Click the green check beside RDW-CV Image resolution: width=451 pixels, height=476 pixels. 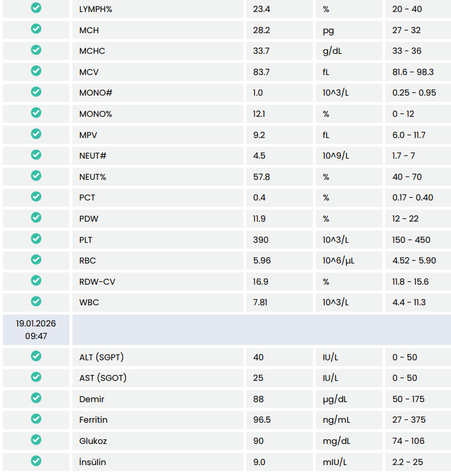click(36, 281)
